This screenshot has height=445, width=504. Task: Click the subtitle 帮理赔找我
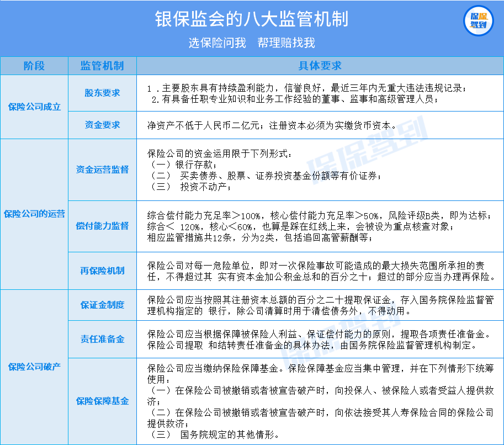coord(286,43)
